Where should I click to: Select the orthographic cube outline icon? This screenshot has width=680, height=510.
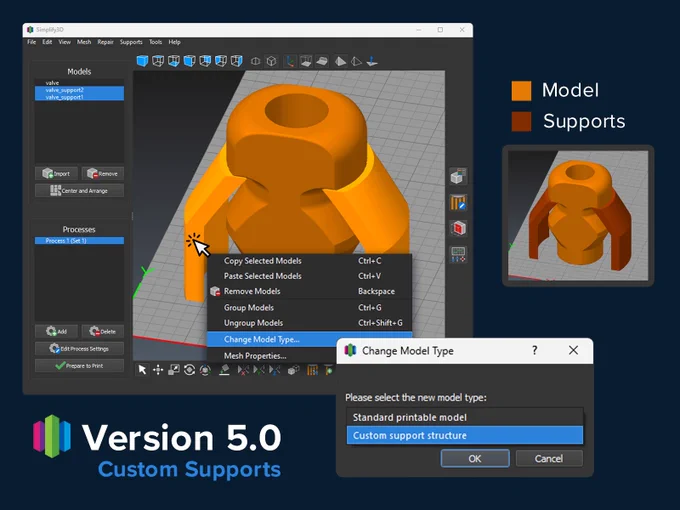pyautogui.click(x=271, y=62)
